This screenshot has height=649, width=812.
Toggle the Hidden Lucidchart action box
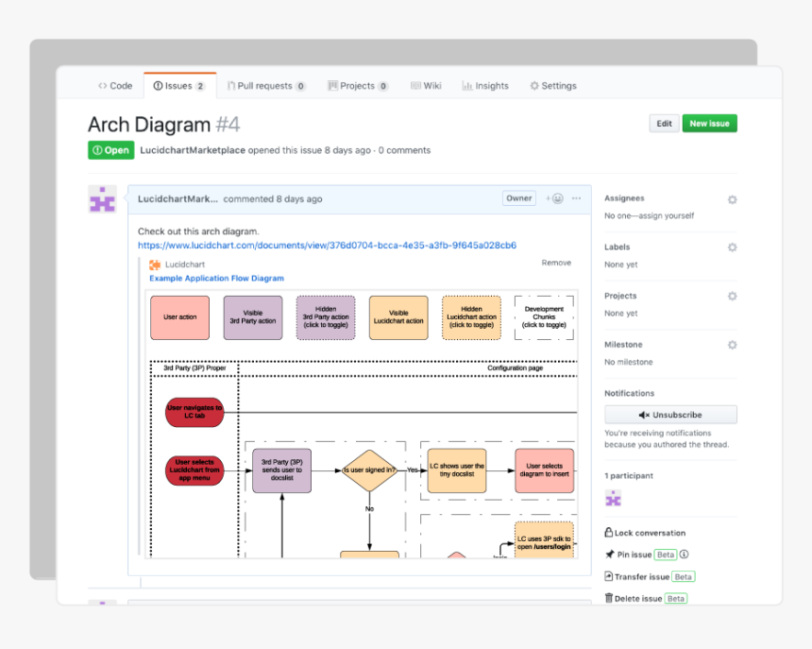471,317
